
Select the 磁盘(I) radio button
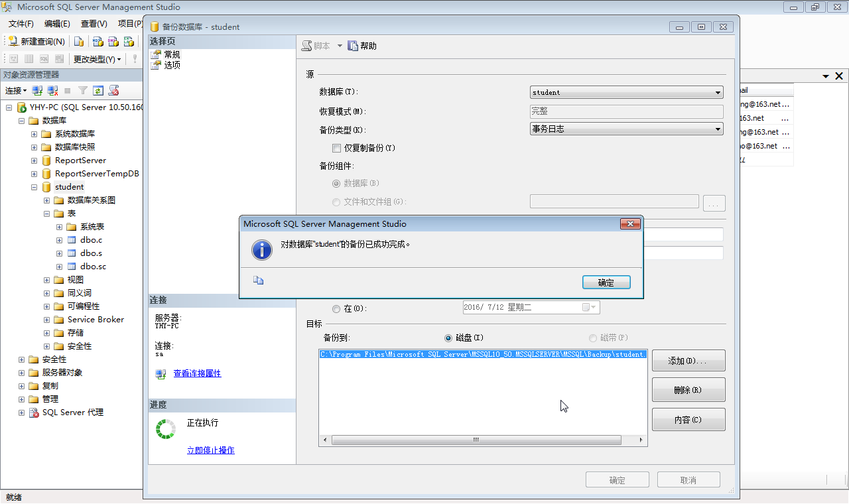coord(448,338)
